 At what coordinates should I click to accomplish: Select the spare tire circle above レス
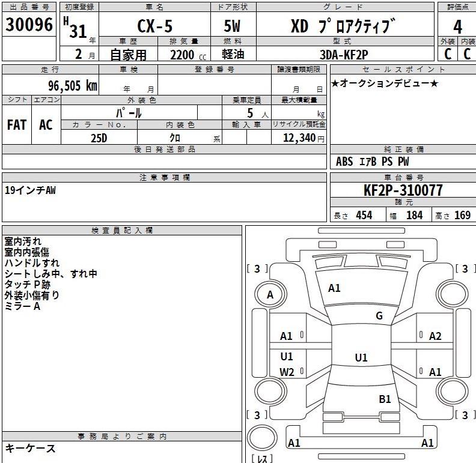262,438
